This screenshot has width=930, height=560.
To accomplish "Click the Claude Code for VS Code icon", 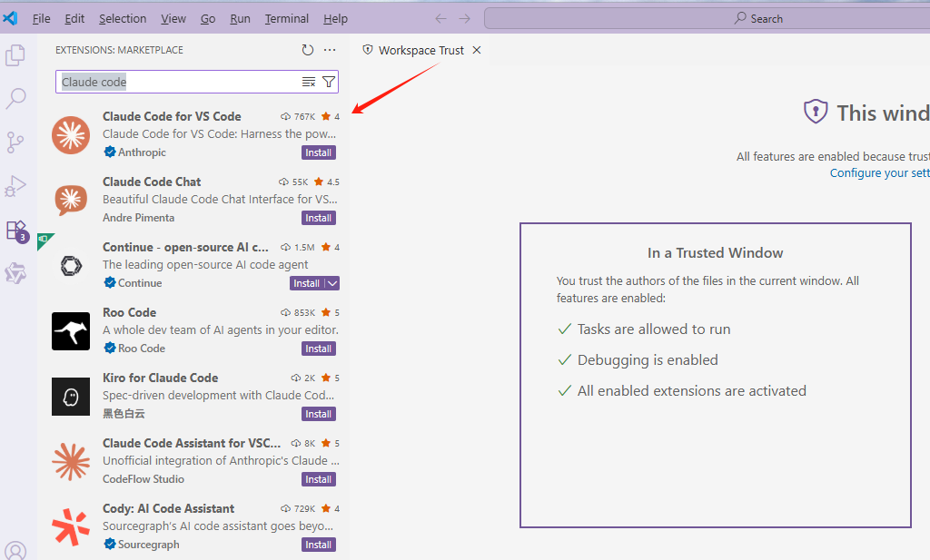I will (71, 135).
